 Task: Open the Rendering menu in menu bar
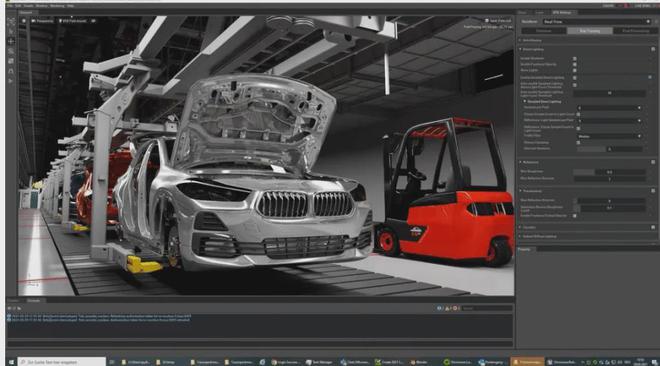coord(57,6)
